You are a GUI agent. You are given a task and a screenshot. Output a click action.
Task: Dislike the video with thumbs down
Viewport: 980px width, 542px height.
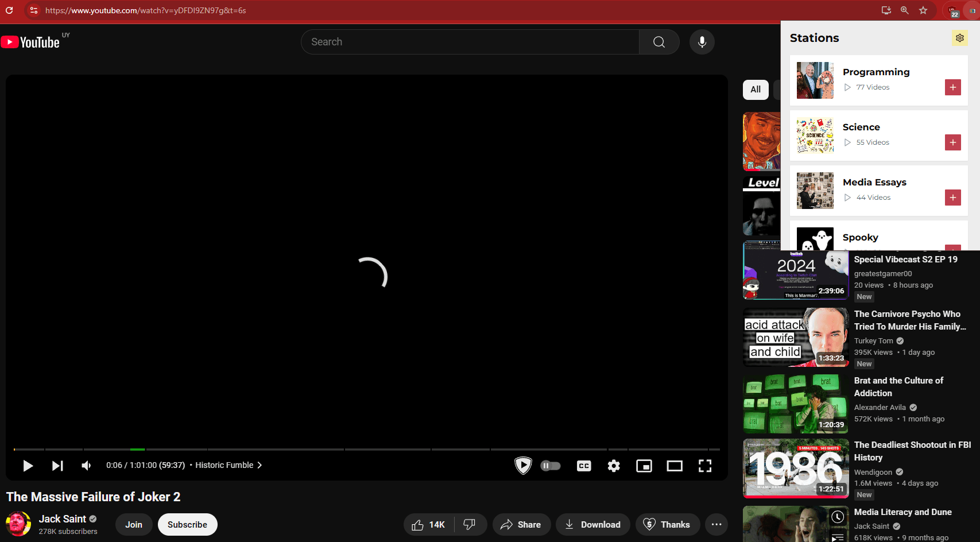pos(470,524)
